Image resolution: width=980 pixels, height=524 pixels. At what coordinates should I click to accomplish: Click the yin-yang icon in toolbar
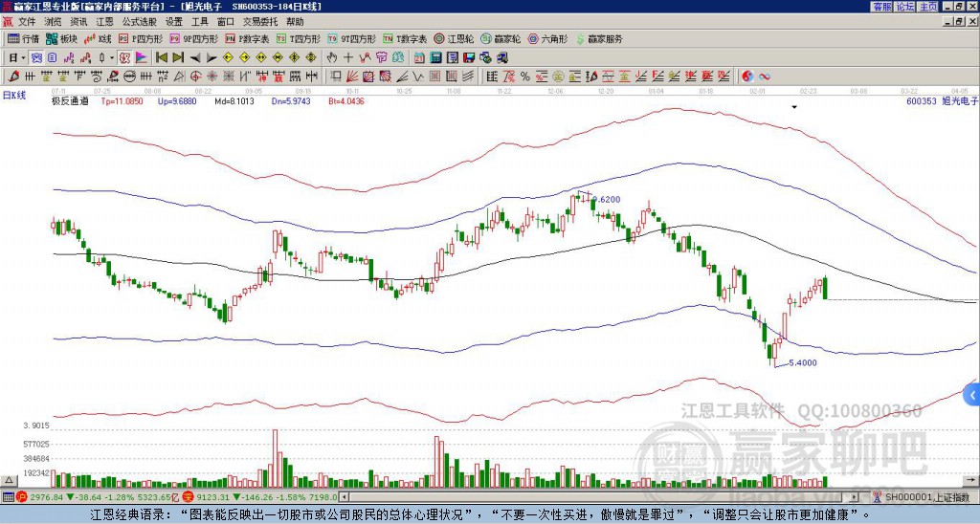click(x=747, y=76)
